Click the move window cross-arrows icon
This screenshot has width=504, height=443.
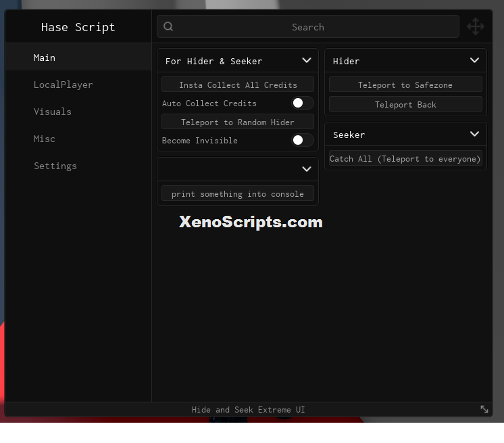tap(476, 26)
